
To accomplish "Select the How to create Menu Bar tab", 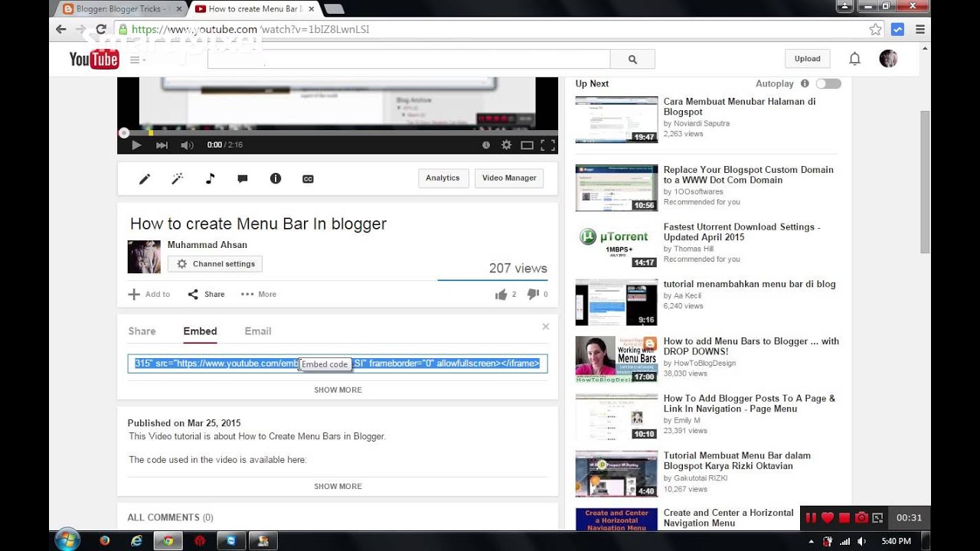I will (253, 9).
